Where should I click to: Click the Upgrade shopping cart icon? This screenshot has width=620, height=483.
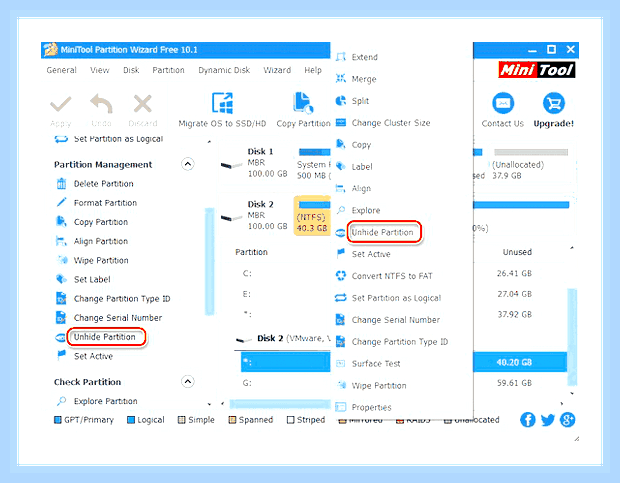(x=554, y=103)
